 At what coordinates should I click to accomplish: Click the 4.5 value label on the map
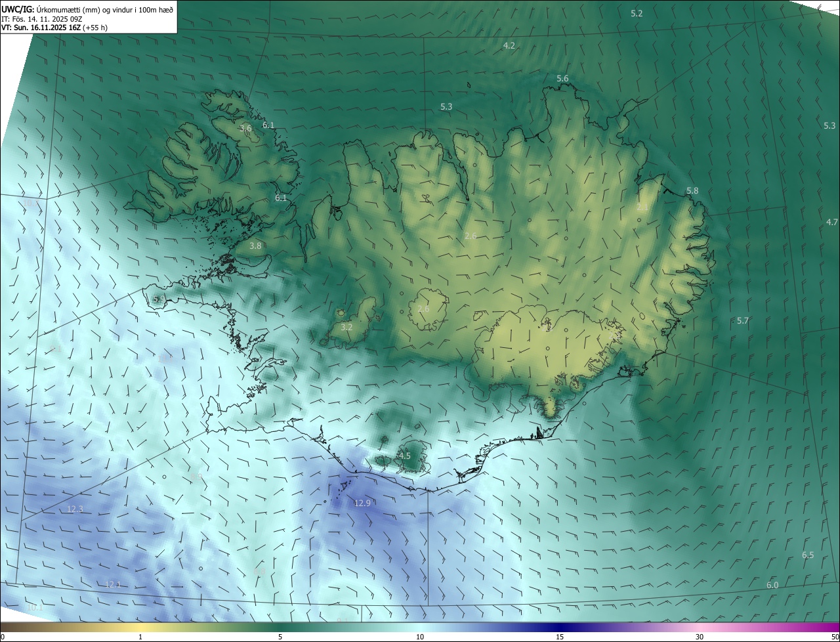[x=404, y=456]
